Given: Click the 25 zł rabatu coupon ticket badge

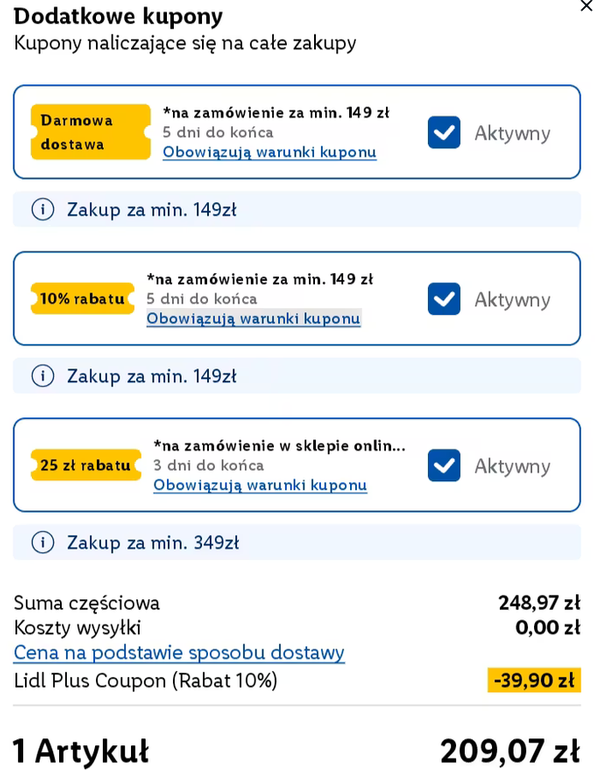Looking at the screenshot, I should coord(86,465).
